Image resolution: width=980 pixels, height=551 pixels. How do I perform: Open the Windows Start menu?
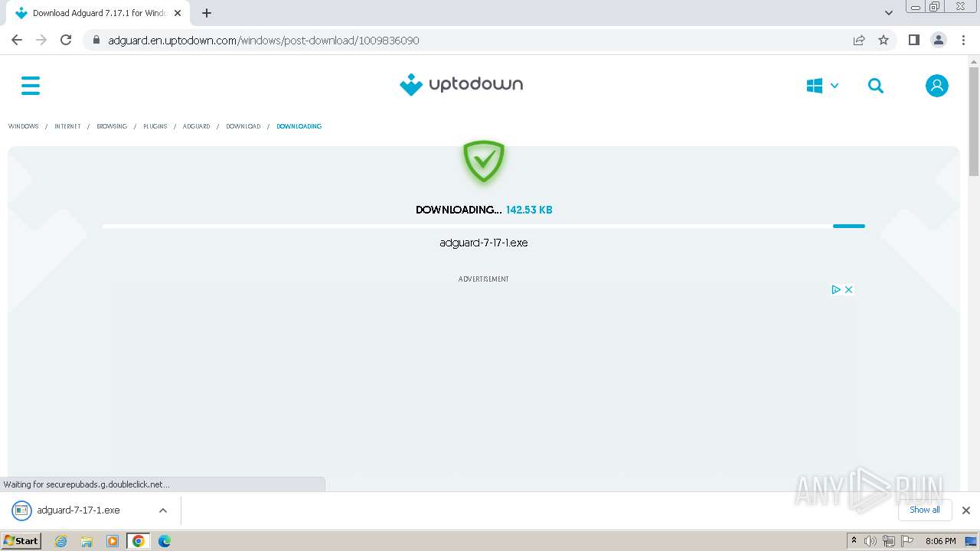pos(21,541)
